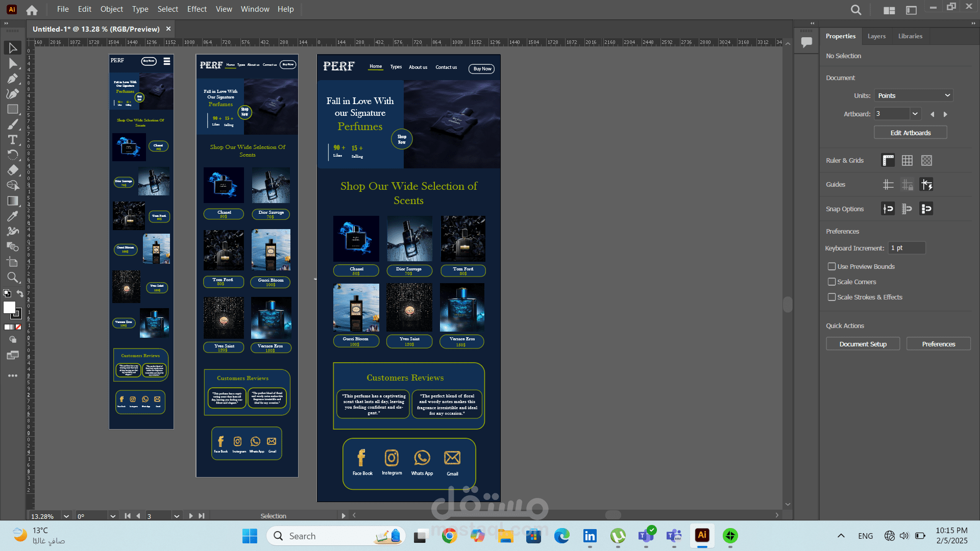Image resolution: width=980 pixels, height=551 pixels.
Task: Select the Direct Selection tool
Action: 13,63
